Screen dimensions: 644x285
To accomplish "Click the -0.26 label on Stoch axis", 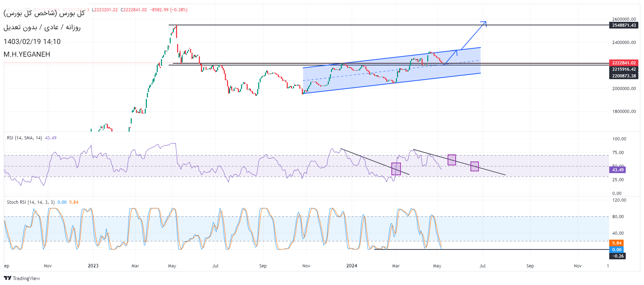I will [x=618, y=256].
